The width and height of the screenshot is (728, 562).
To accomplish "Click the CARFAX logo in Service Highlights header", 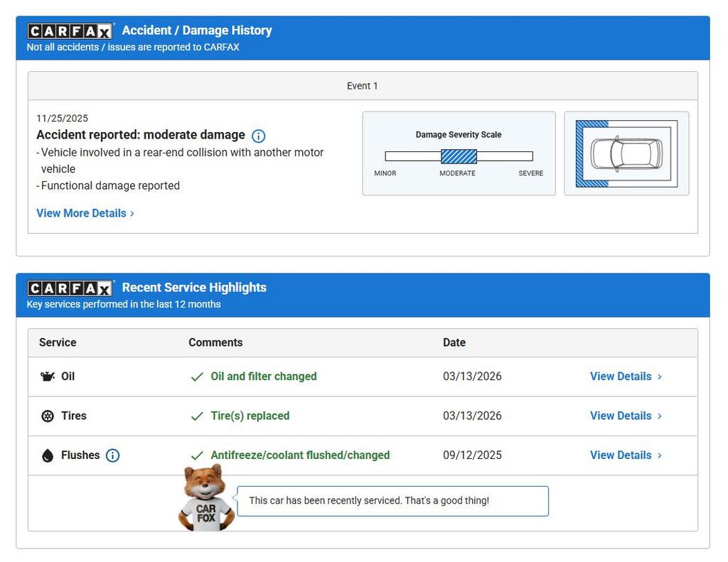I will point(70,288).
